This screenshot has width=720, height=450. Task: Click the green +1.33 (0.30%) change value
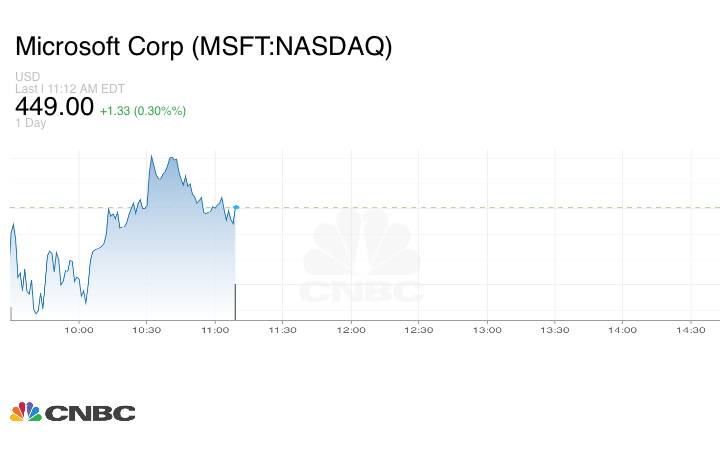pyautogui.click(x=143, y=110)
